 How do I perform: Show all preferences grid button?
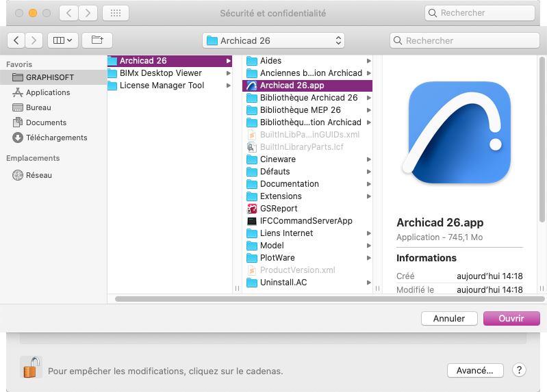(116, 13)
